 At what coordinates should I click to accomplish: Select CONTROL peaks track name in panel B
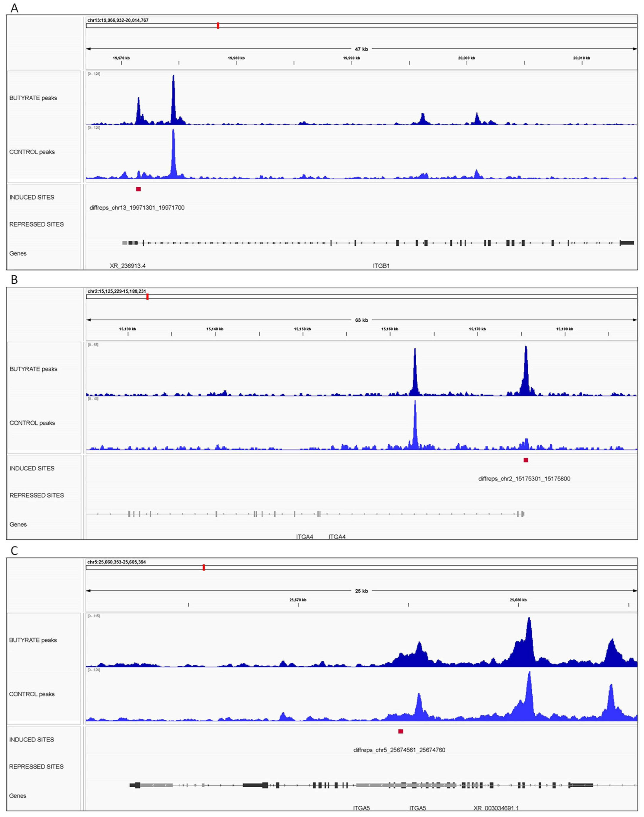pos(32,423)
